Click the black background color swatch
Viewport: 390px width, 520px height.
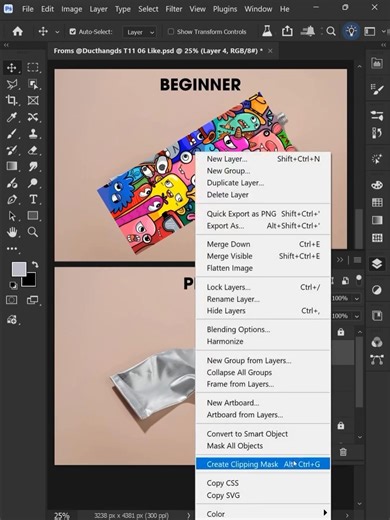(30, 281)
